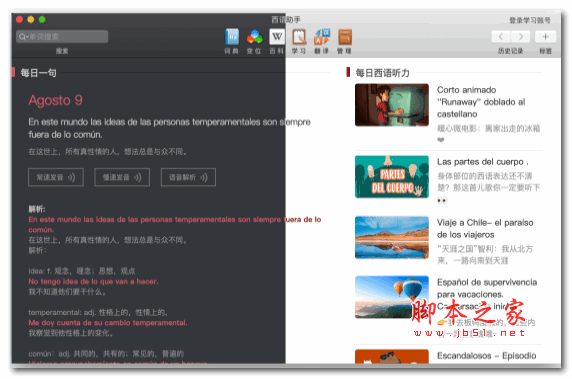Click the 'Agosto 9' date heading
The width and height of the screenshot is (572, 379).
[55, 100]
